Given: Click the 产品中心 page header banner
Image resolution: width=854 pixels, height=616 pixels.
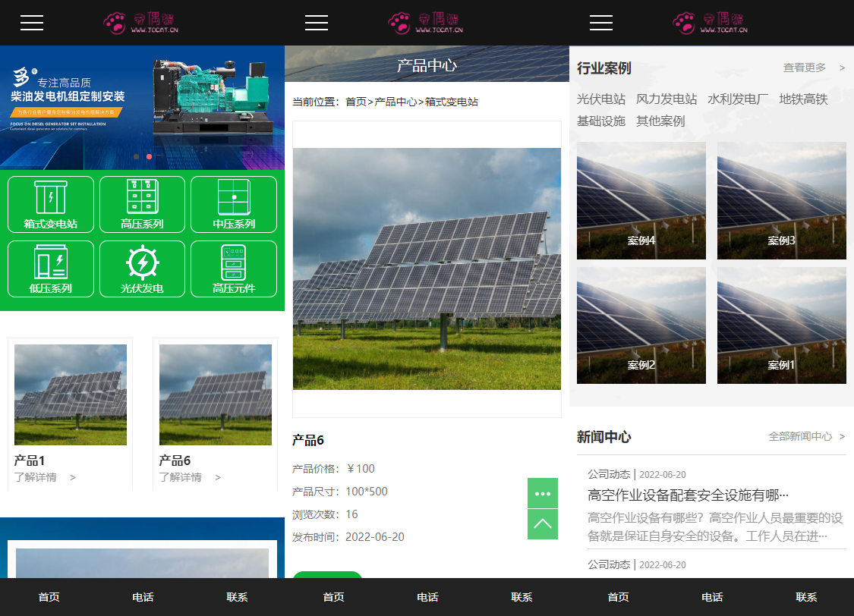Looking at the screenshot, I should pyautogui.click(x=427, y=64).
